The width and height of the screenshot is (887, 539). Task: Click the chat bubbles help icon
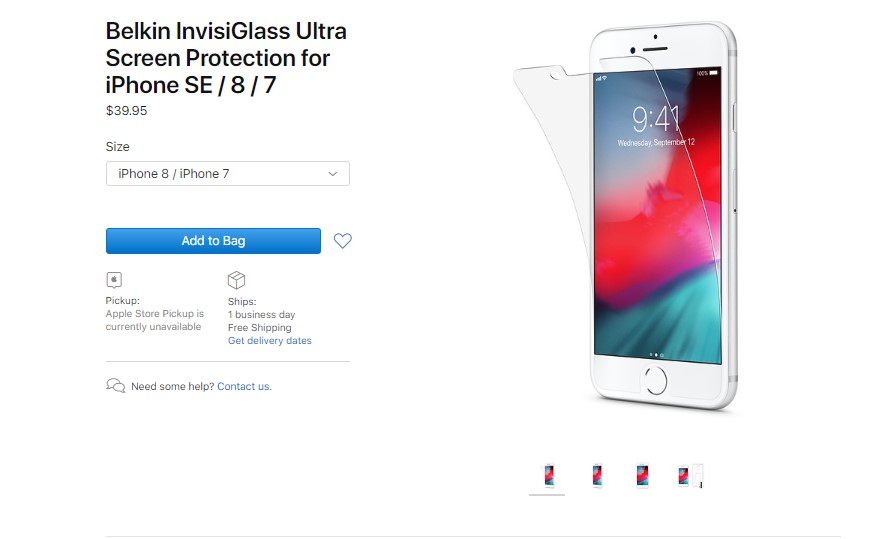(x=115, y=386)
